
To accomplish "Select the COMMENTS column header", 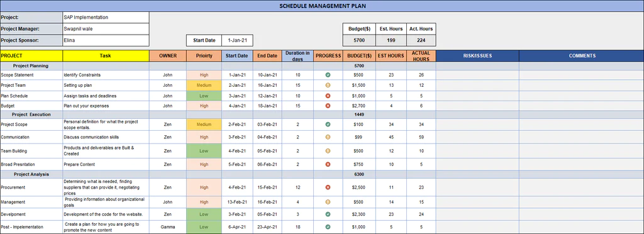I will click(x=582, y=56).
